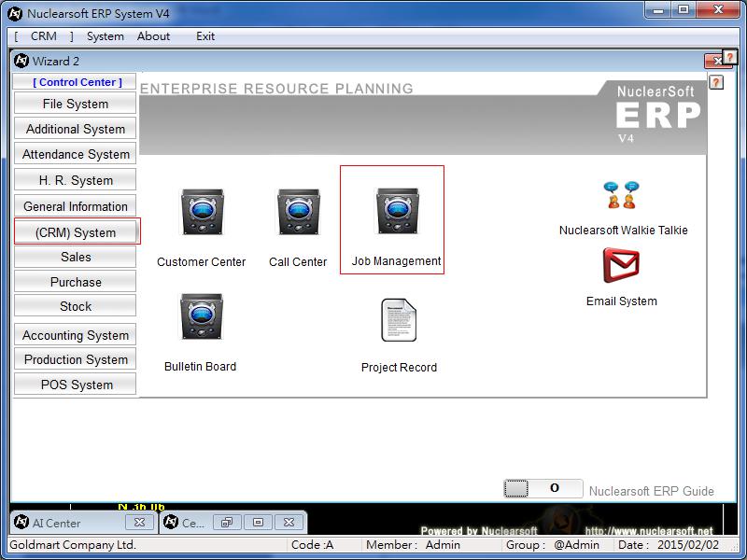
Task: Open the Project Record document icon
Action: [x=399, y=320]
